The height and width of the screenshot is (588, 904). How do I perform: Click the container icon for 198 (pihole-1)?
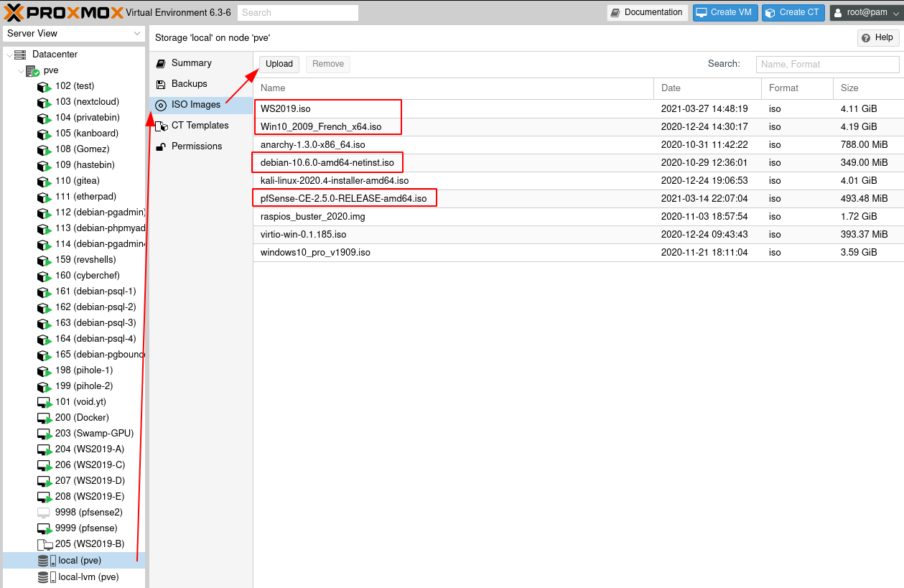(x=45, y=370)
